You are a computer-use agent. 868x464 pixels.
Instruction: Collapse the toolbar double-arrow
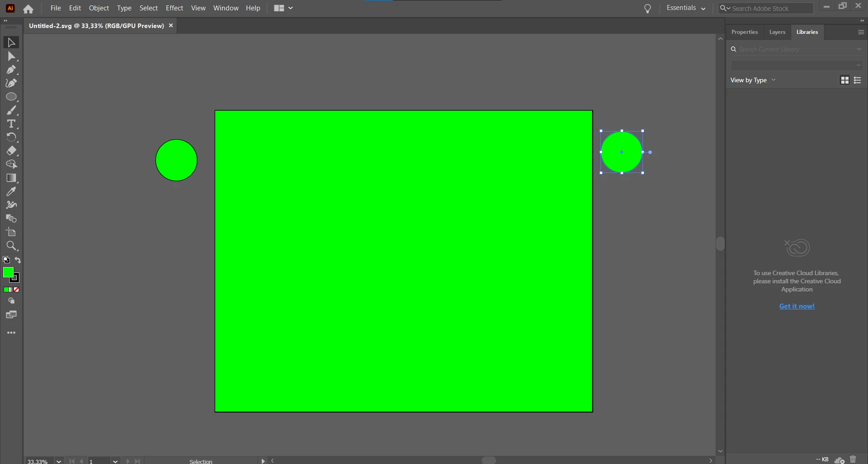(5, 21)
